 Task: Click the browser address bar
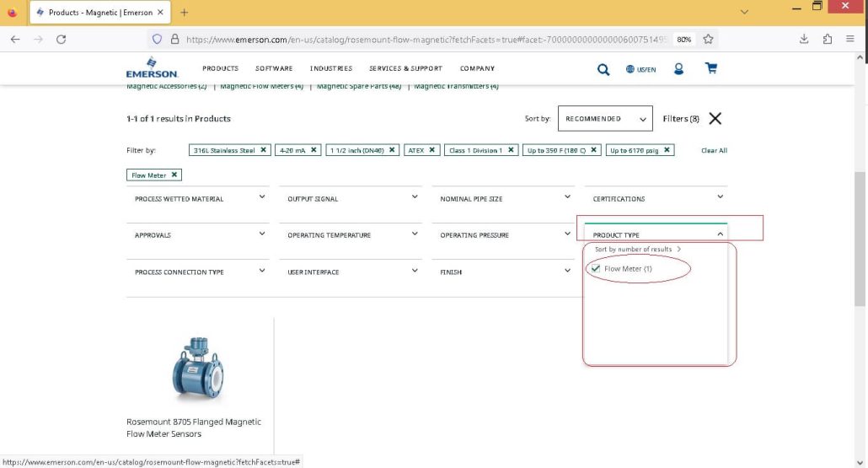pyautogui.click(x=426, y=40)
